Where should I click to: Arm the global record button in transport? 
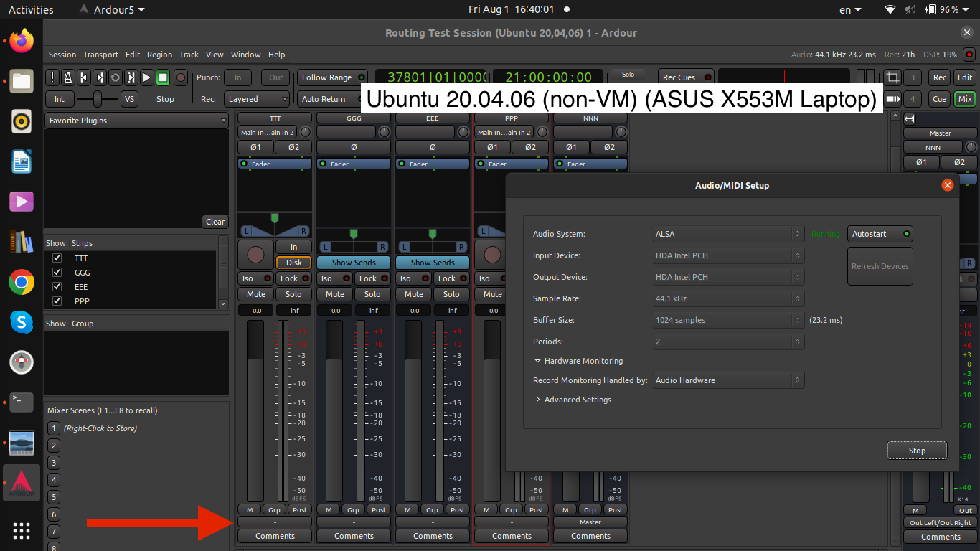pos(181,77)
